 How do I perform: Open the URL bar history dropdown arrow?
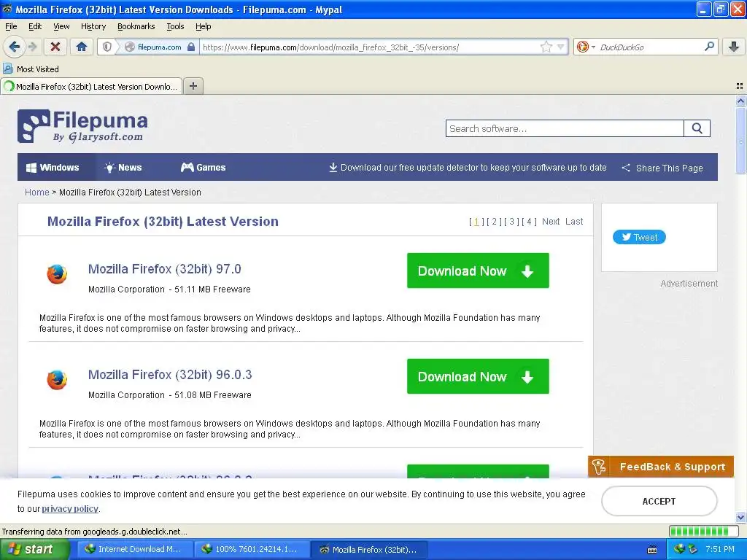[x=561, y=47]
